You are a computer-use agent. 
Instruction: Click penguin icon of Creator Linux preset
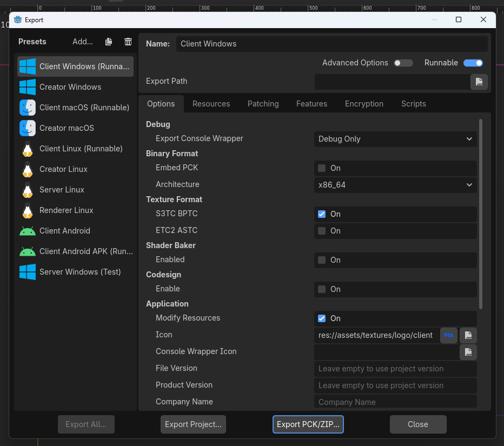coord(28,169)
